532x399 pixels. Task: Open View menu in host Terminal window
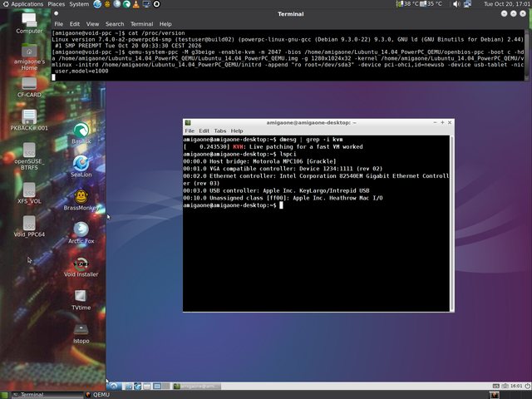click(x=92, y=24)
